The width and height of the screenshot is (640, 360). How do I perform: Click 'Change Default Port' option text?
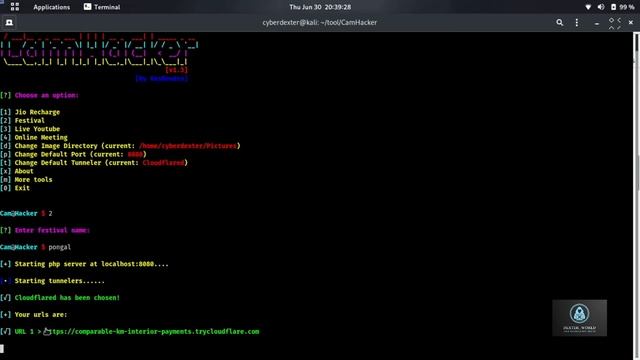point(50,154)
